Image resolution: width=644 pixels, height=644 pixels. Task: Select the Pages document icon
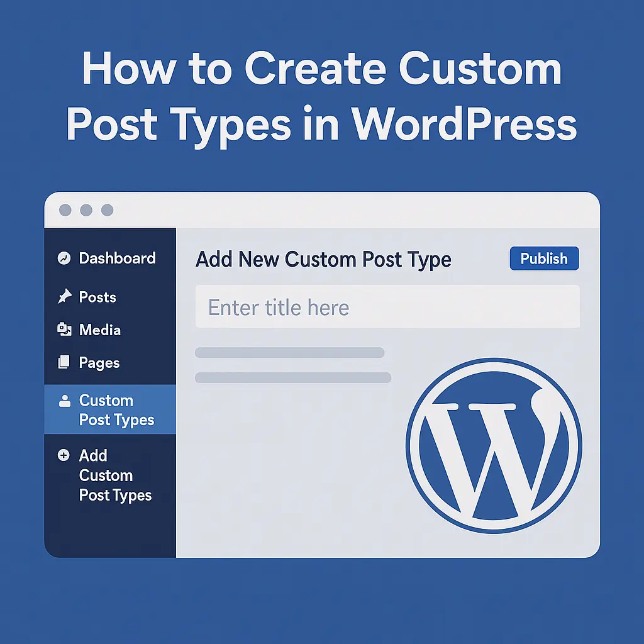point(65,362)
